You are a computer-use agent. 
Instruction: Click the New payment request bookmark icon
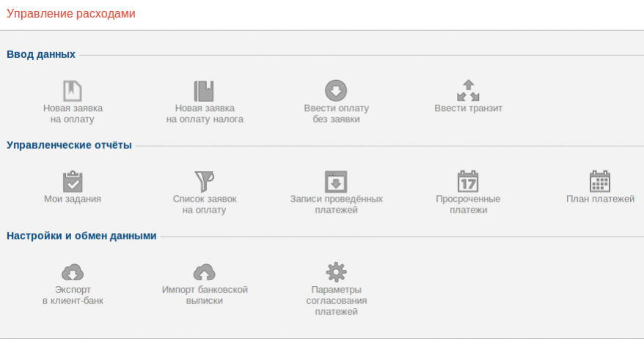pos(72,90)
